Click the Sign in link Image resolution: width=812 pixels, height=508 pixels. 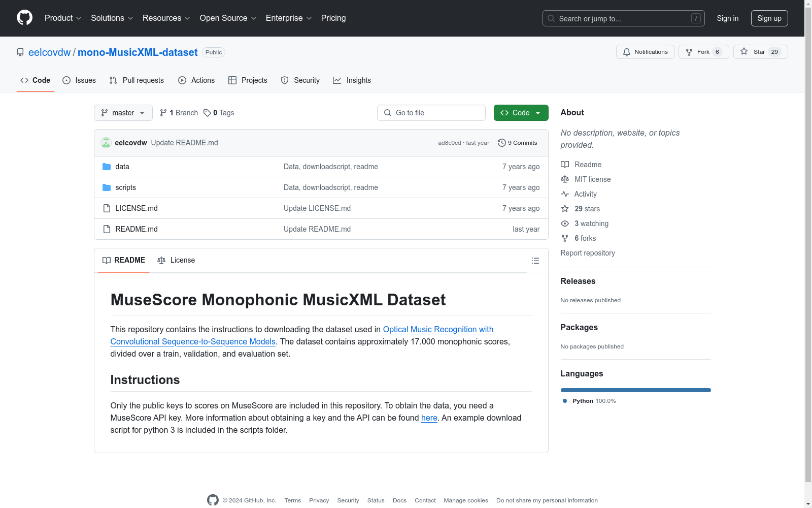728,18
